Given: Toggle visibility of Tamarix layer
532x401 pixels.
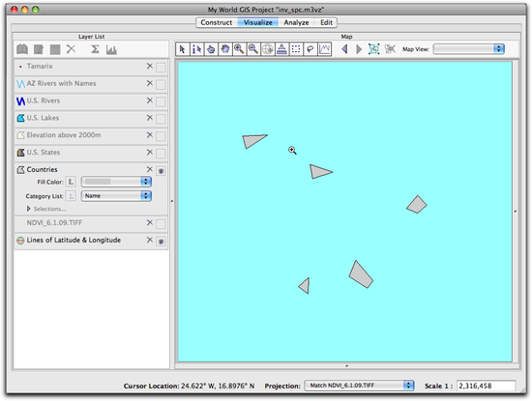Looking at the screenshot, I should (161, 68).
